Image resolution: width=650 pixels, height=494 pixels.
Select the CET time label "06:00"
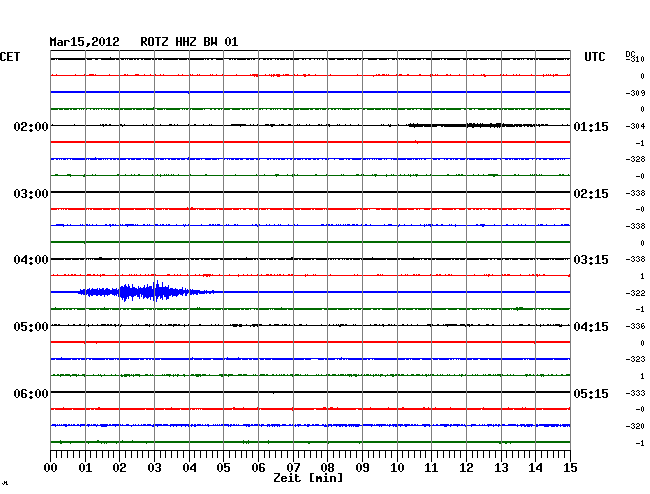coord(31,393)
